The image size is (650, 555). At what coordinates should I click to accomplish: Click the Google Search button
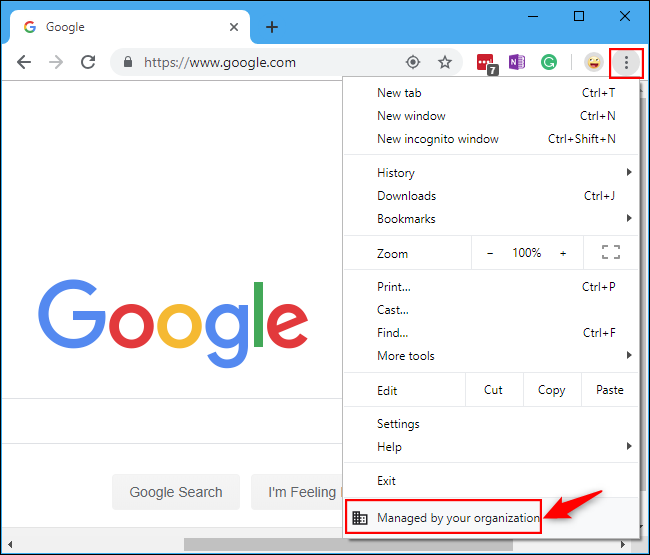click(176, 492)
